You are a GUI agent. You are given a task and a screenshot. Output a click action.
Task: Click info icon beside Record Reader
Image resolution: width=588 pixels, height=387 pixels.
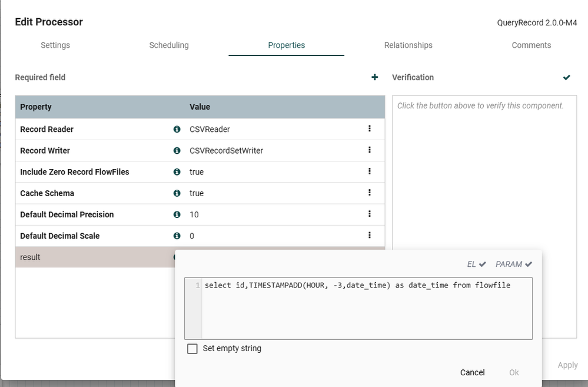point(177,129)
